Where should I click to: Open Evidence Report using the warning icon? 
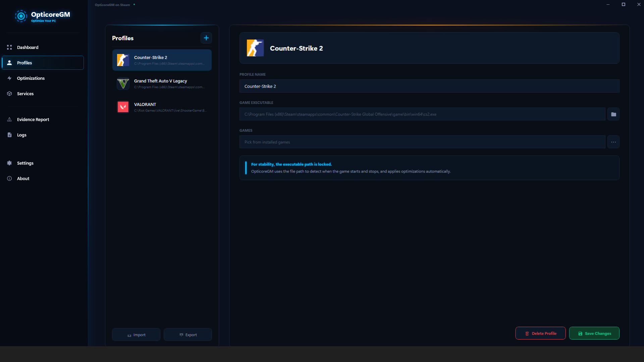pos(9,119)
